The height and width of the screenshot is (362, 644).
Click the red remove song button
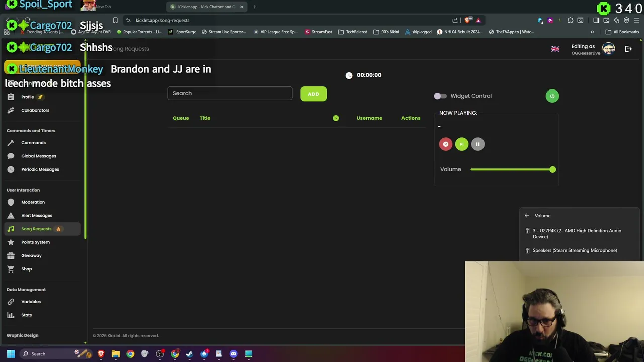pyautogui.click(x=445, y=144)
